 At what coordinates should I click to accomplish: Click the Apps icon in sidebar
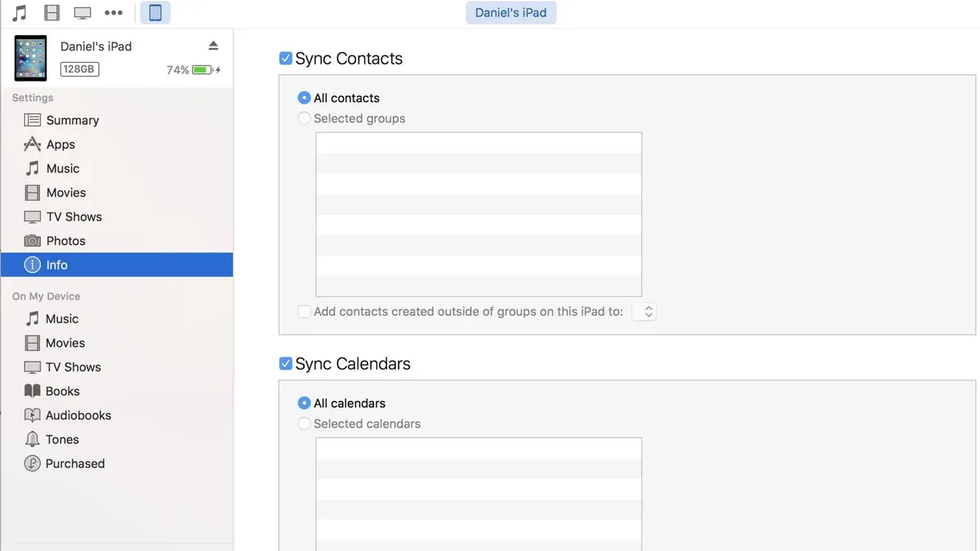(32, 144)
